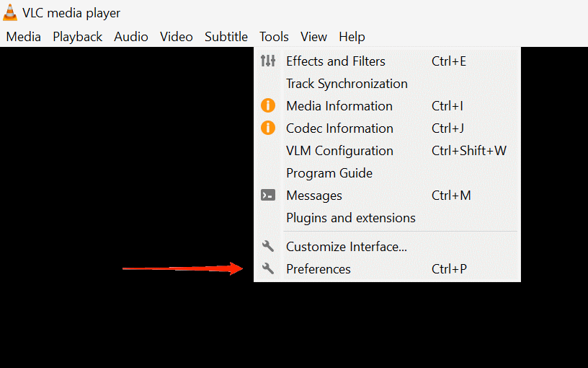Open the Playback menu
The image size is (588, 368).
pyautogui.click(x=77, y=37)
